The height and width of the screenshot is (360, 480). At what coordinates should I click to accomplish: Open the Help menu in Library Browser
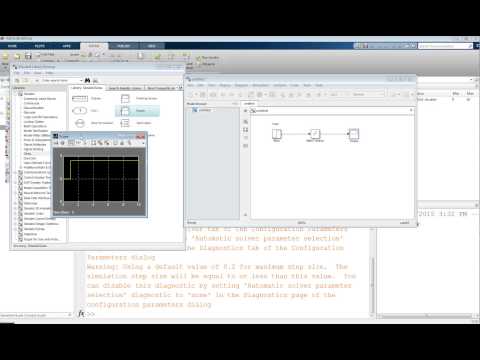pos(50,73)
